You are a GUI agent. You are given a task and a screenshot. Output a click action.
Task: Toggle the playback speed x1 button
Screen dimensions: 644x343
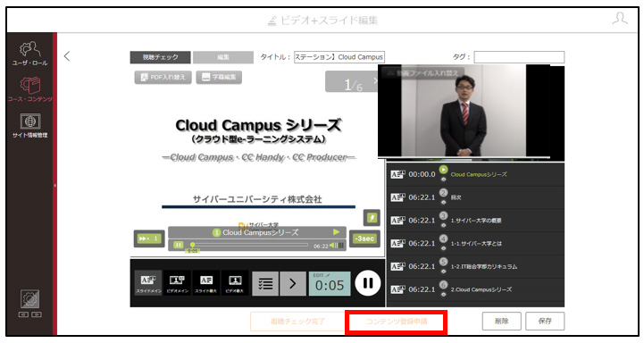coord(149,238)
